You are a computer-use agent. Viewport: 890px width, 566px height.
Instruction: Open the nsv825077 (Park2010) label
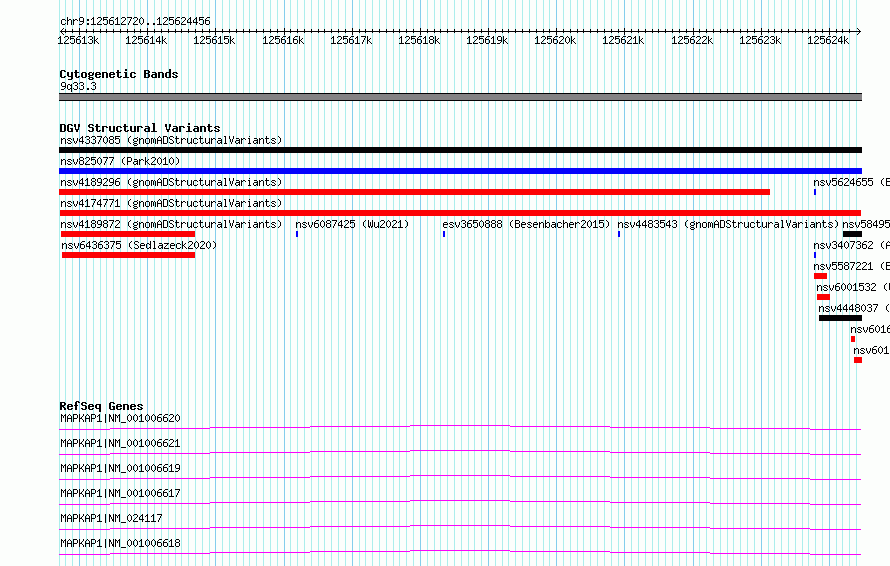tap(120, 161)
